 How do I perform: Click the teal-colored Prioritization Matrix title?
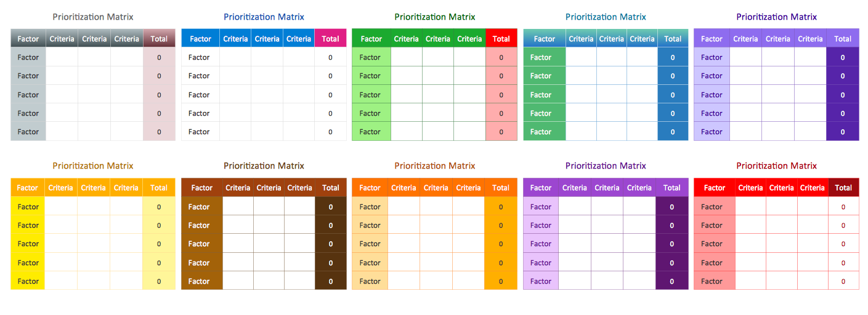[x=606, y=17]
